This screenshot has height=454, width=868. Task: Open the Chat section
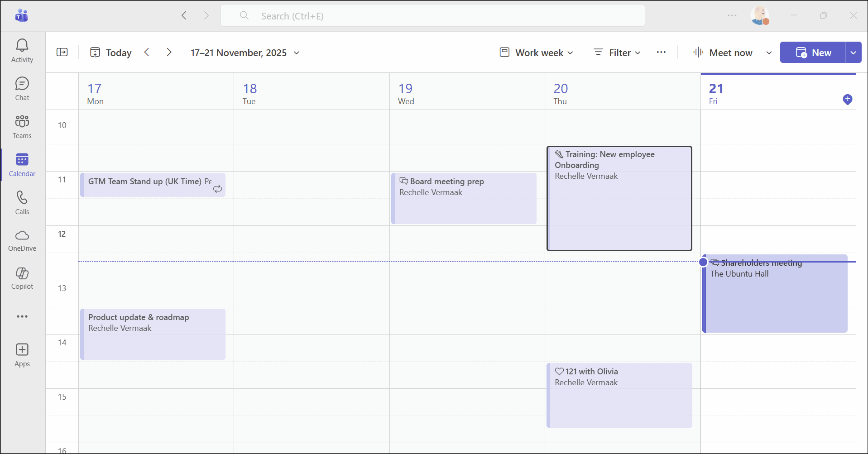22,88
